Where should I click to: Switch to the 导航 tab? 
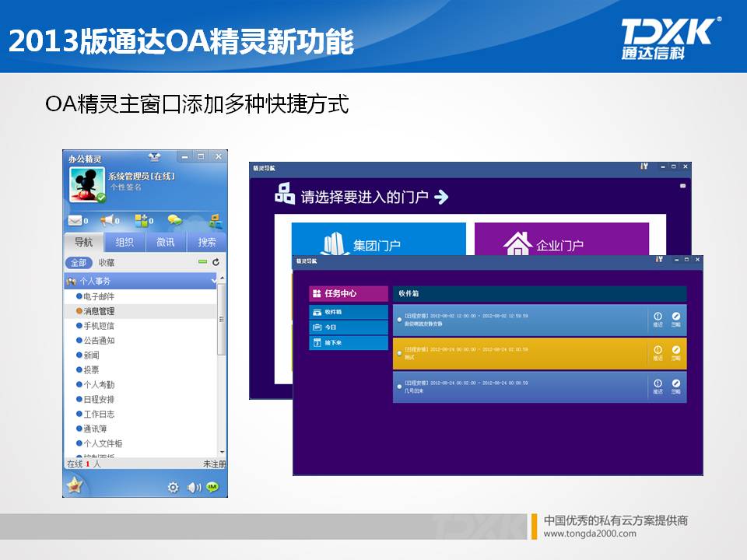pos(84,242)
